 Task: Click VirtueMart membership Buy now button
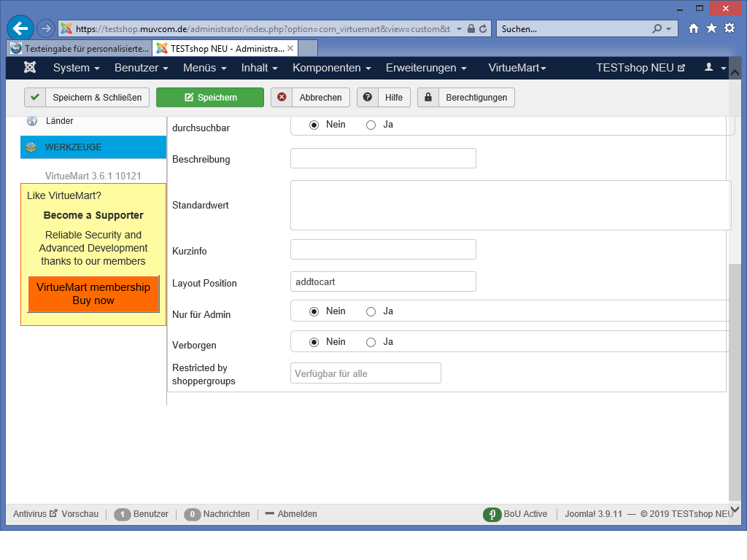click(93, 294)
